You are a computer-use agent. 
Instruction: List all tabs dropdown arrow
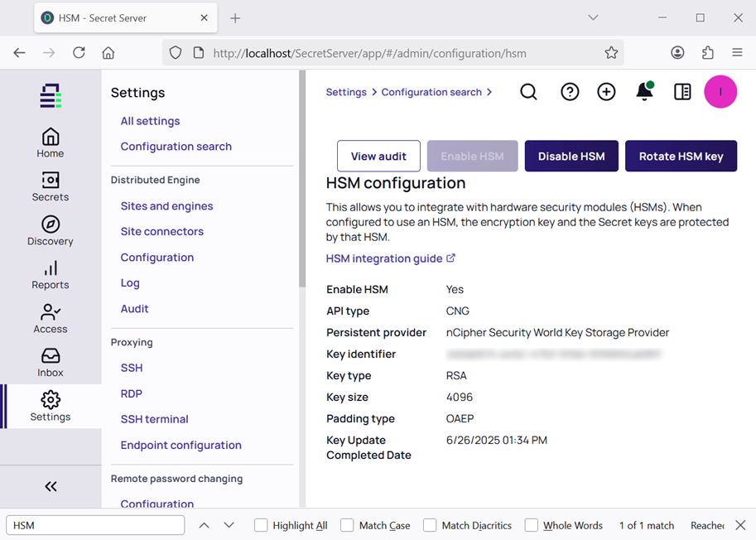click(x=593, y=18)
